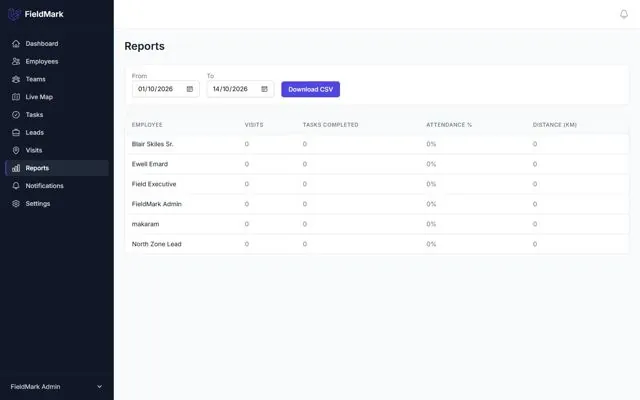Open Leads section

click(x=57, y=132)
